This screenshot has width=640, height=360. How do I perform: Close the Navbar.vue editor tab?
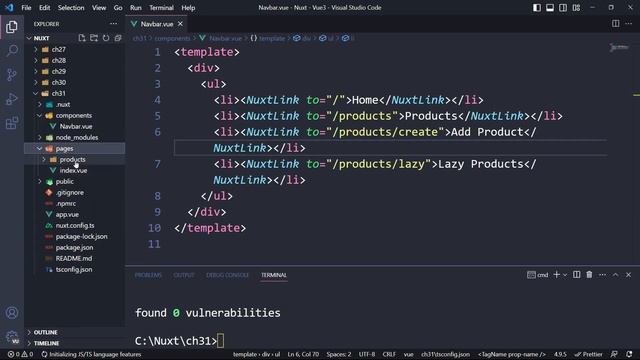point(180,24)
